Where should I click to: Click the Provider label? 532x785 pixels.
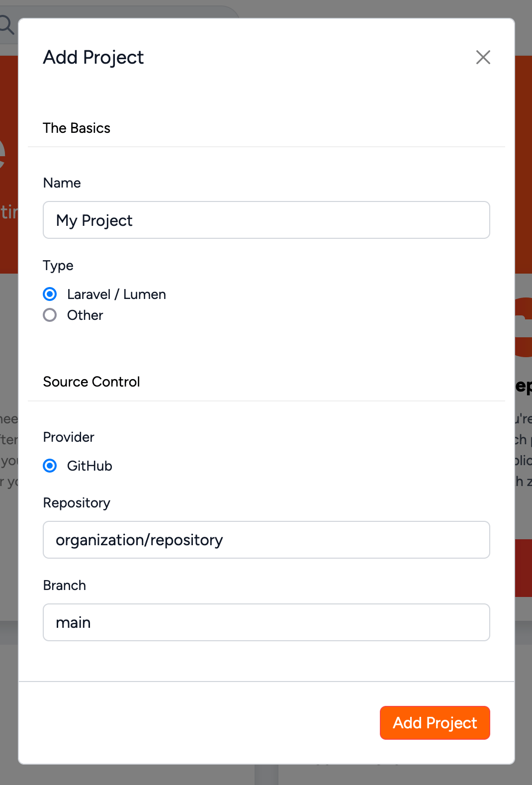[68, 437]
